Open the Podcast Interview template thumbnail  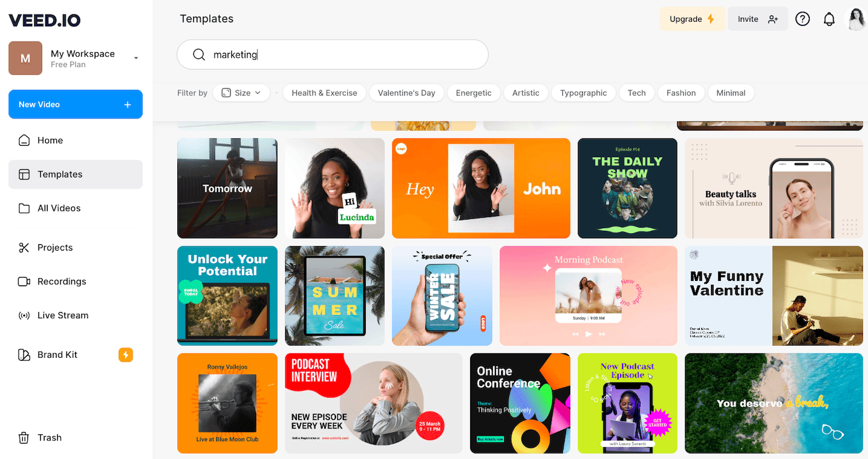pos(374,403)
